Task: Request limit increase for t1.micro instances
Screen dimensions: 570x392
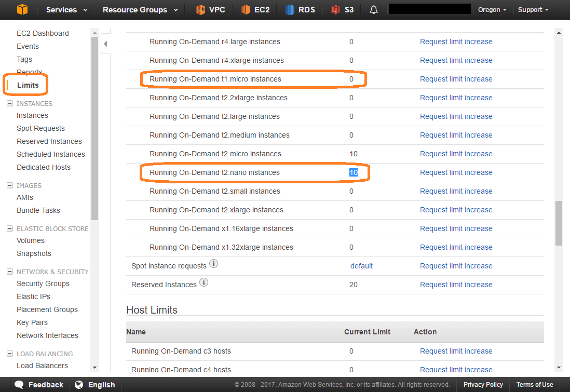Action: coord(456,78)
